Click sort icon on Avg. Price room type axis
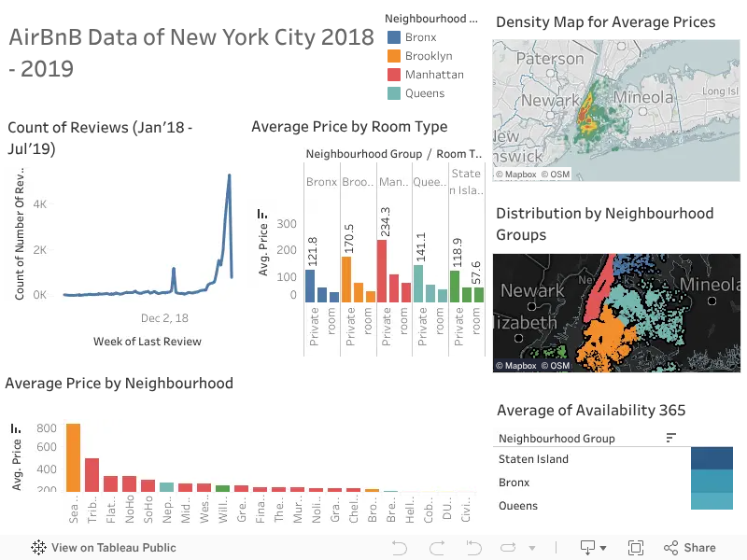This screenshot has width=747, height=560. tap(262, 214)
